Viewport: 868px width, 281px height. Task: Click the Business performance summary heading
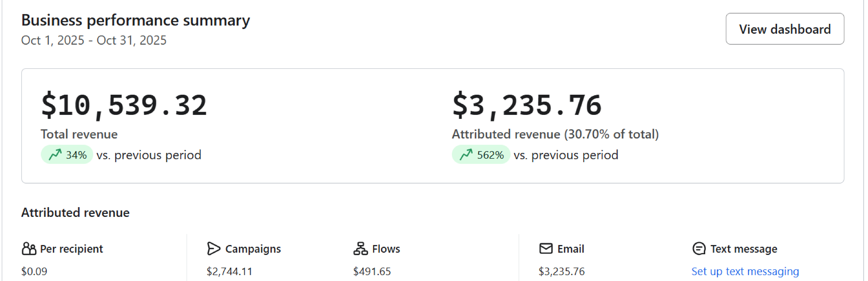(135, 20)
